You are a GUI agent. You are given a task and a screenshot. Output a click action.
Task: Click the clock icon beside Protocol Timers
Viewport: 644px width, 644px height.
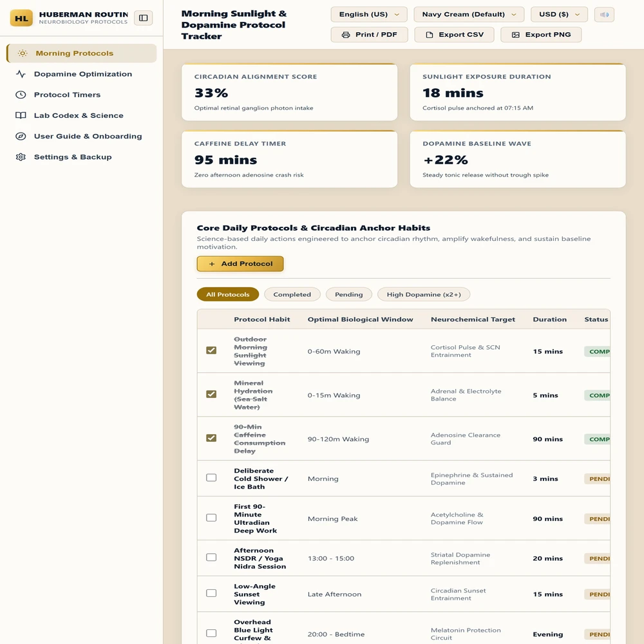21,95
